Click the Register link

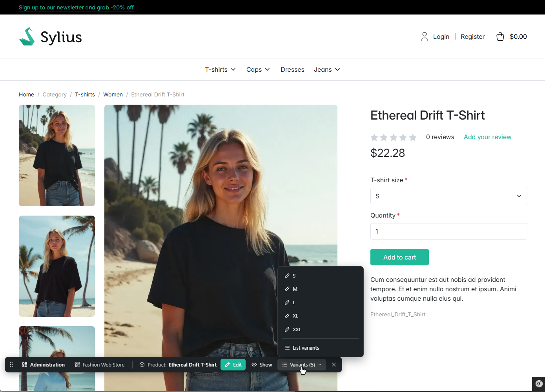(472, 36)
